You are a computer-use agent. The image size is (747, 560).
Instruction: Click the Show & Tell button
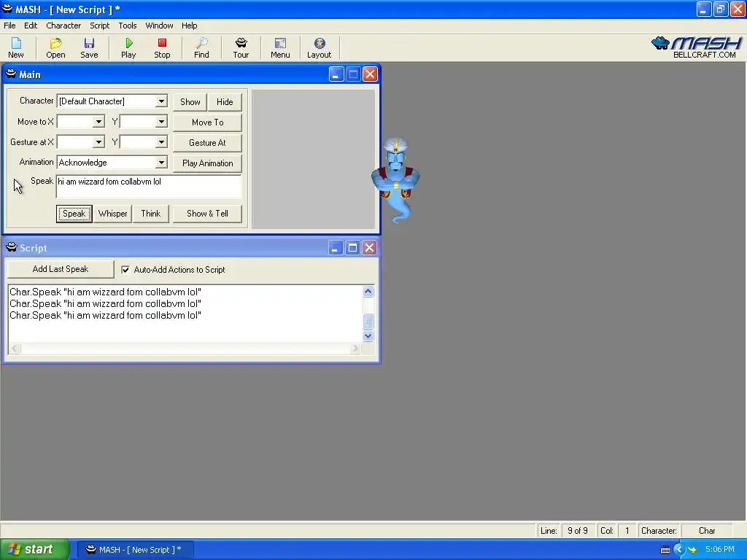(x=207, y=214)
